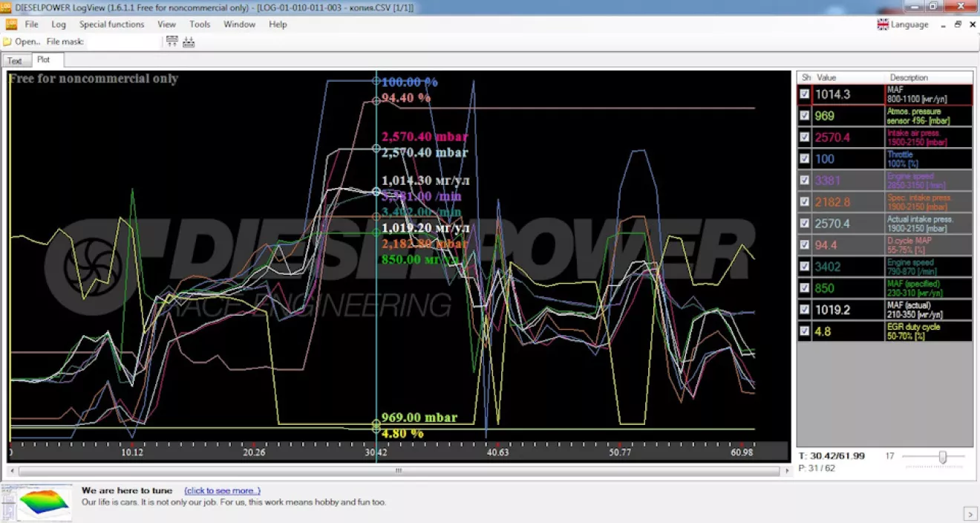Click the right arrow of horizontal scrollbar
This screenshot has height=523, width=980.
click(786, 471)
